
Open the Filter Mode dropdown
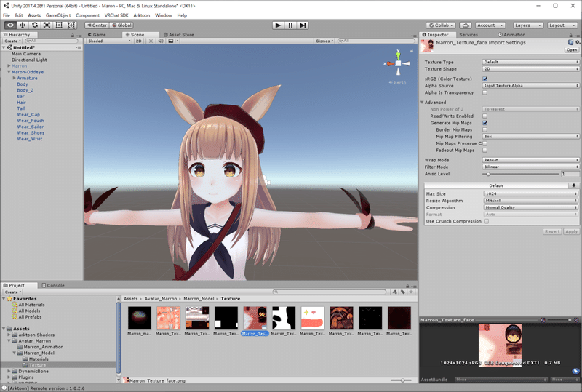click(530, 167)
